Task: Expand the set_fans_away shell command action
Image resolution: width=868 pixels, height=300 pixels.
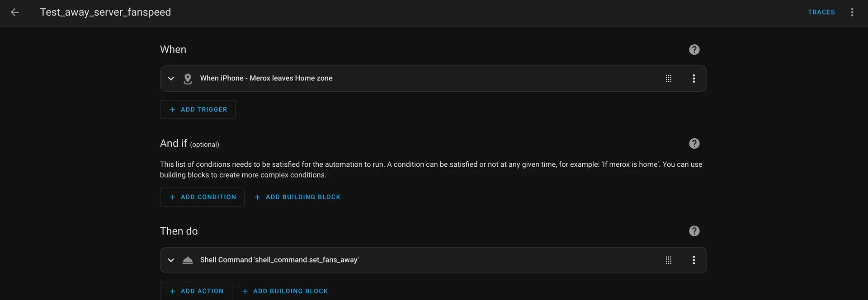Action: [171, 260]
